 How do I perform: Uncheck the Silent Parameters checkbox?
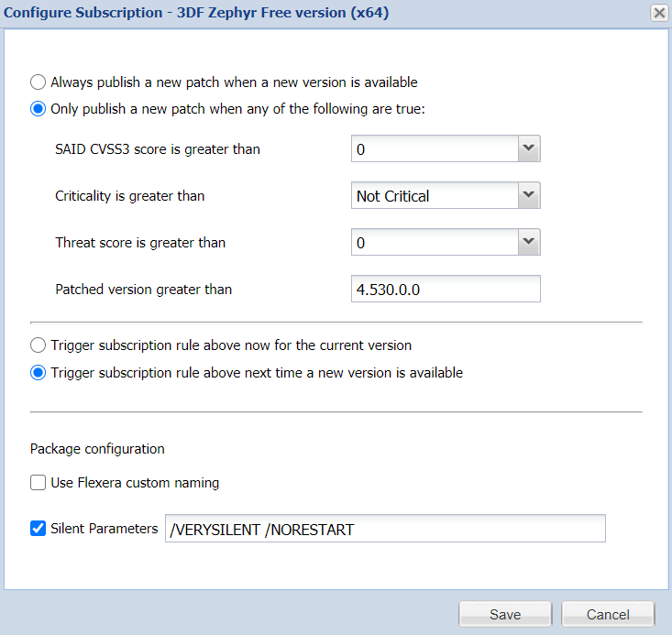[x=39, y=528]
